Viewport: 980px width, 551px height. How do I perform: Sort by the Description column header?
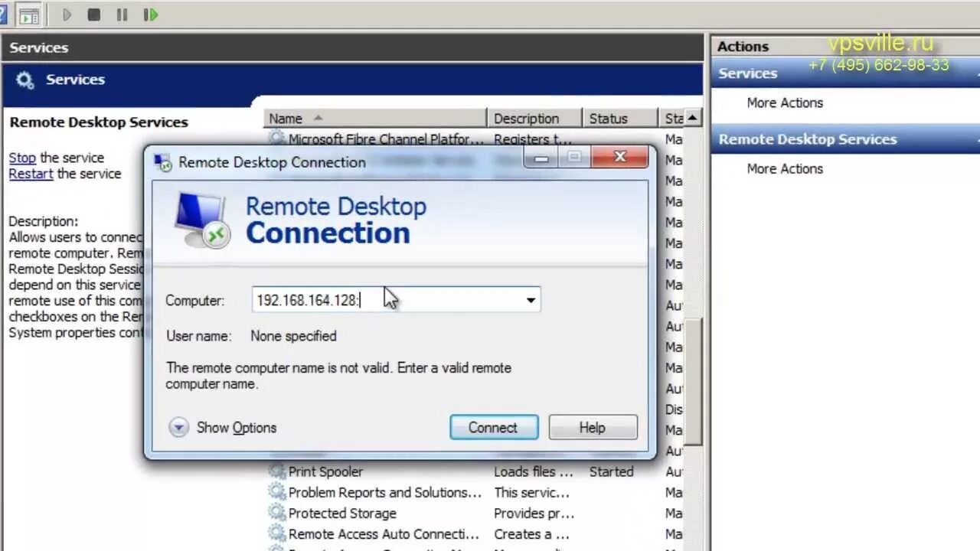pyautogui.click(x=534, y=119)
